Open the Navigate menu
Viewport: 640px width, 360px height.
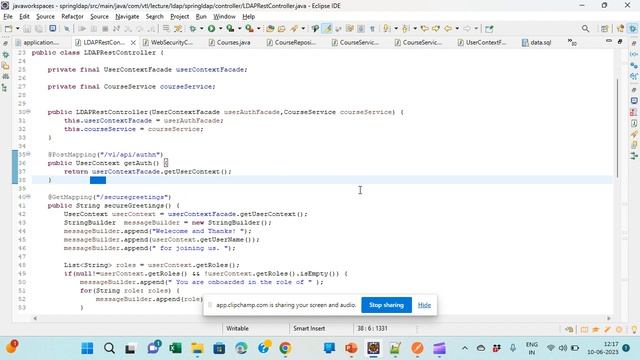127,16
